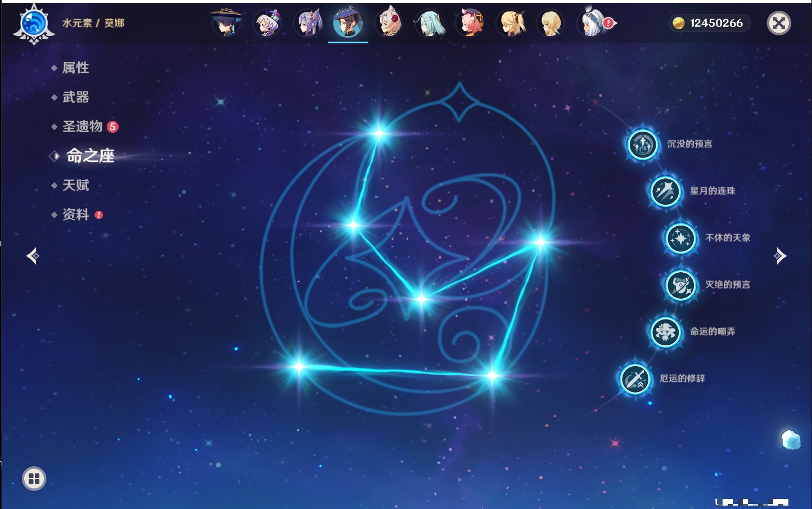
Task: Click the 命运的嘲弄 label
Action: (x=712, y=331)
